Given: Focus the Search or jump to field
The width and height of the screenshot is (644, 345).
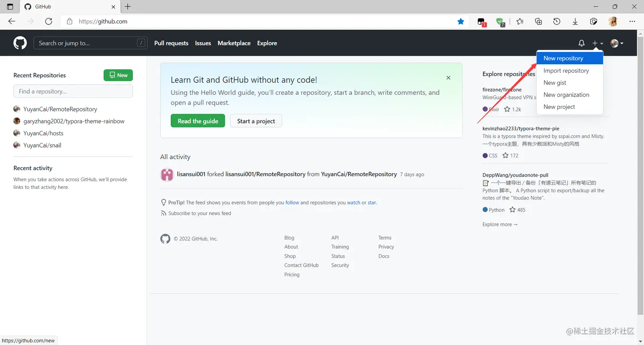Looking at the screenshot, I should point(90,43).
